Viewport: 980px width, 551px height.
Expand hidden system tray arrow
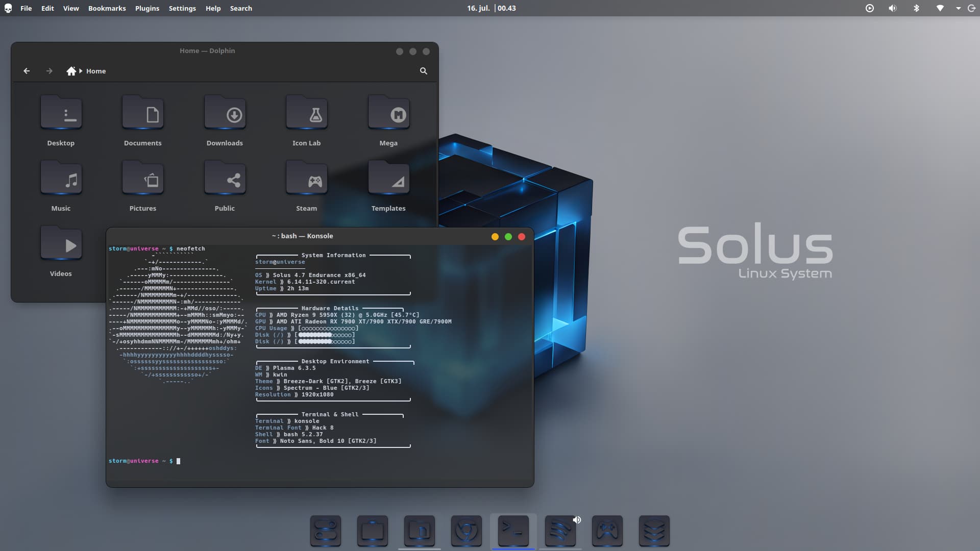958,8
